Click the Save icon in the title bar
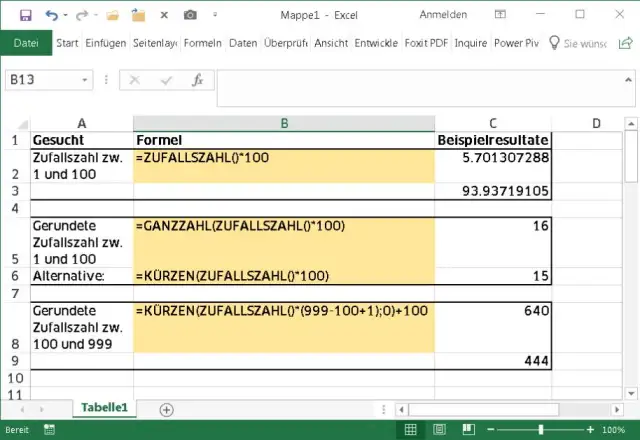 pos(26,15)
